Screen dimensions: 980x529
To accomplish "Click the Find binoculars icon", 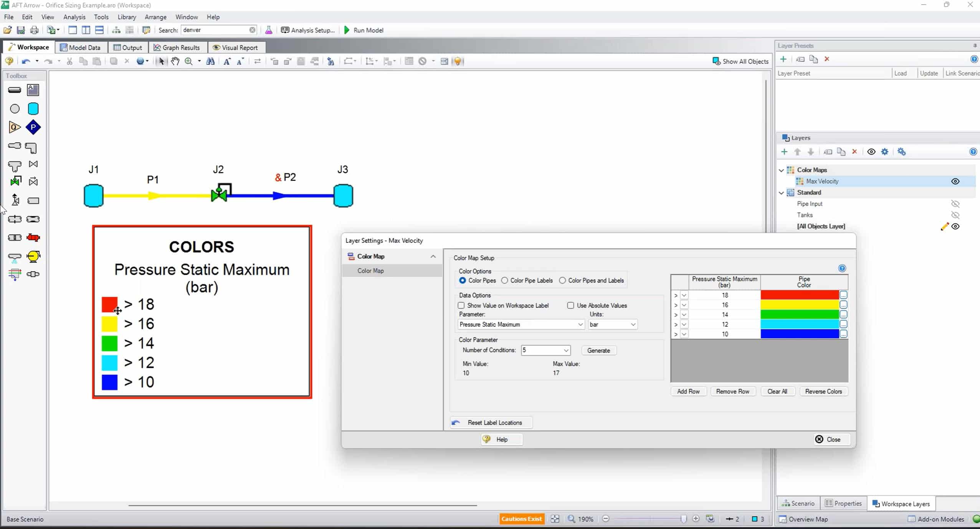I will pos(210,61).
